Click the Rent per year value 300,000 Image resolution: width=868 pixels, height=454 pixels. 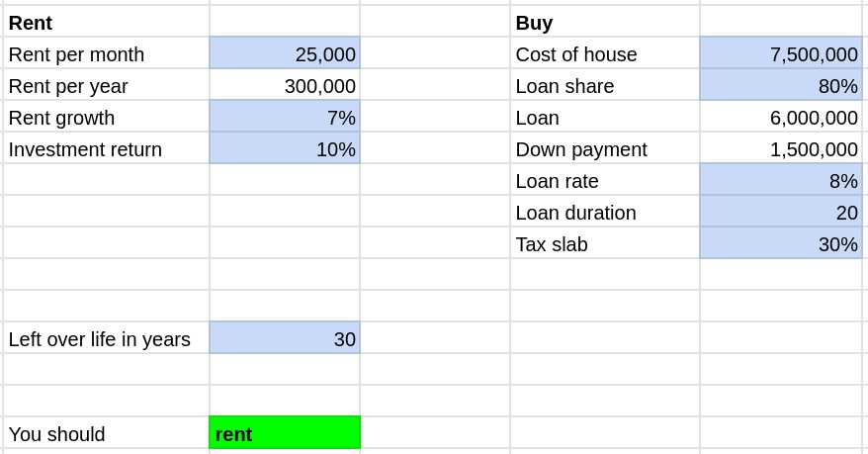(x=285, y=85)
